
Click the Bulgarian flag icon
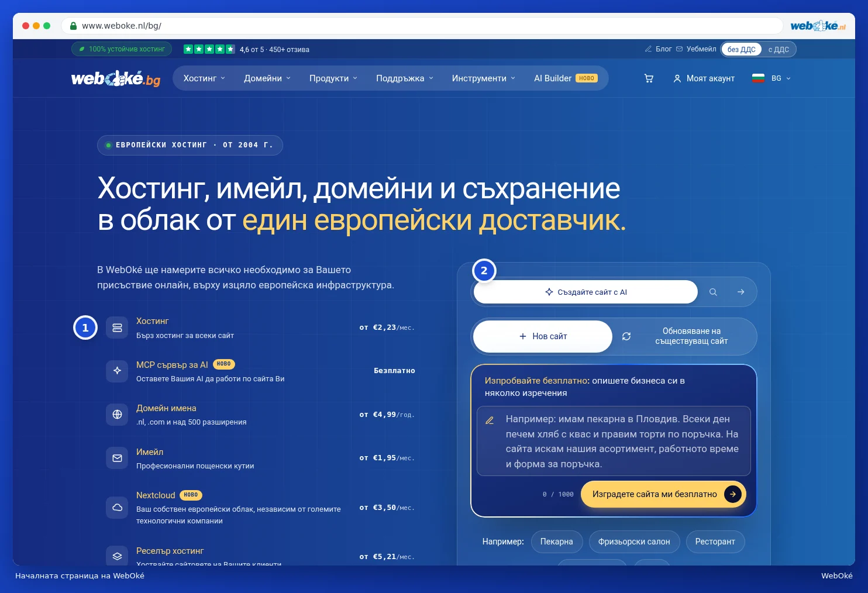click(x=758, y=78)
